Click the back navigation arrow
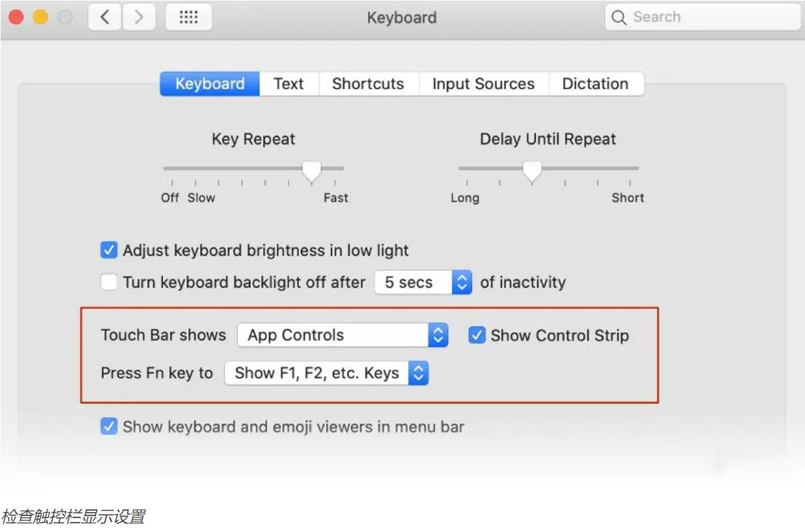The image size is (805, 532). [105, 17]
